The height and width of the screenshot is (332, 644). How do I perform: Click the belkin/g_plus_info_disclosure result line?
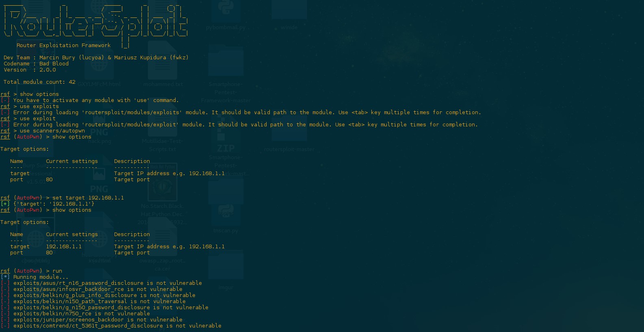pyautogui.click(x=98, y=295)
